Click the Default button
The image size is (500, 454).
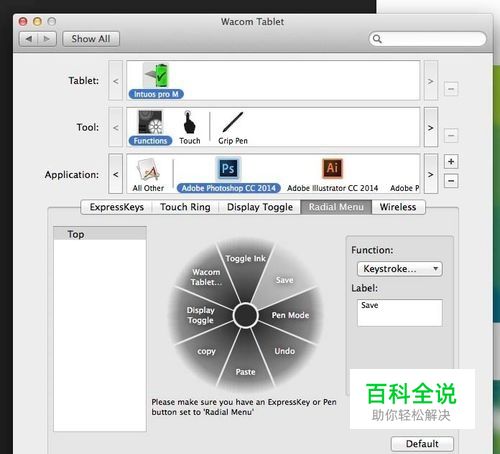point(422,444)
